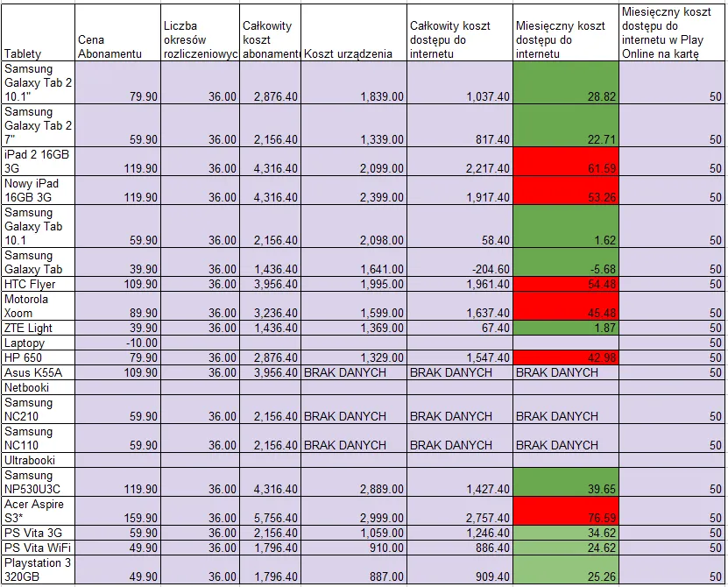Select the -204.60 total cost cell
This screenshot has width=728, height=587.
pos(460,262)
